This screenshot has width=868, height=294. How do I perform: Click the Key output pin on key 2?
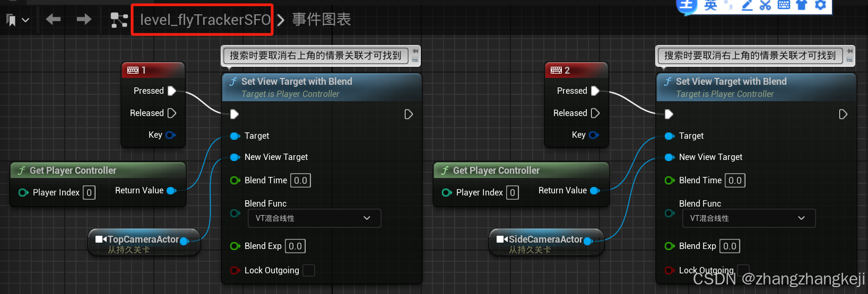tap(594, 135)
